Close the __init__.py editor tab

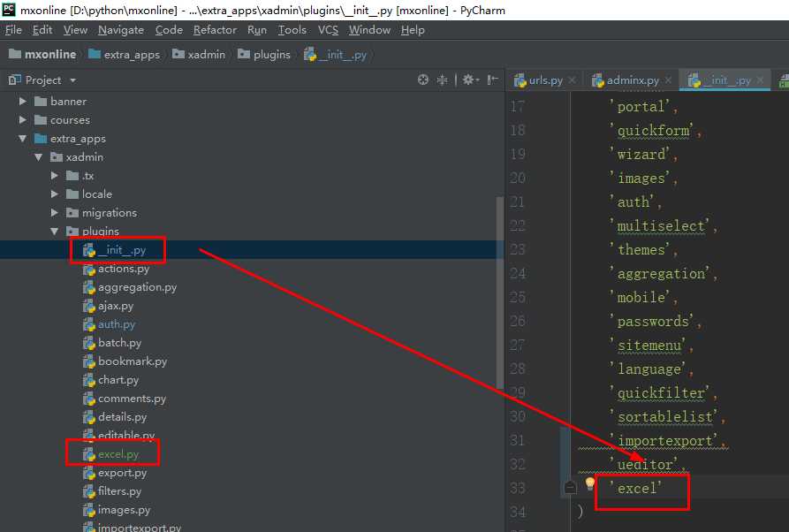pyautogui.click(x=760, y=80)
